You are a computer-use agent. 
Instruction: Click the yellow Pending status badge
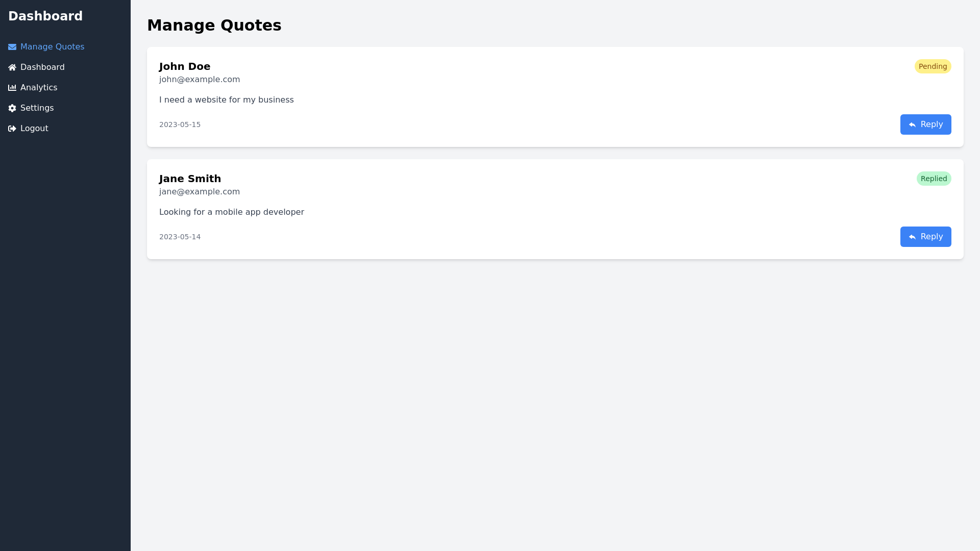[933, 66]
